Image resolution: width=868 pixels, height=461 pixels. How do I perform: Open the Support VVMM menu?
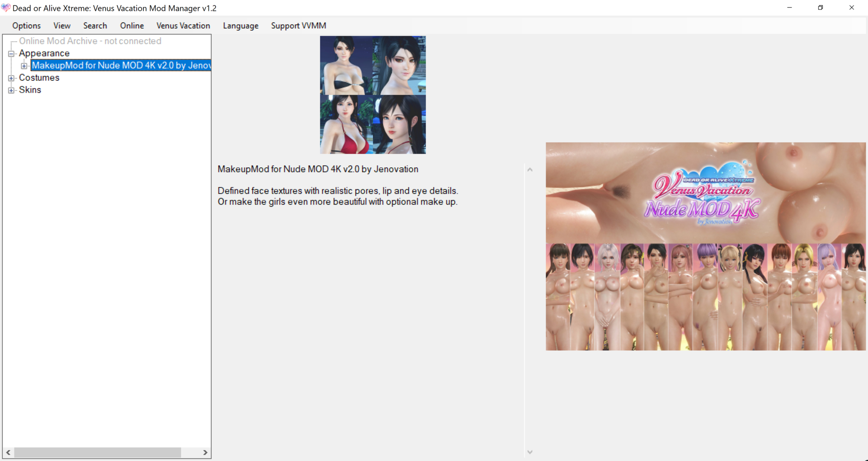pyautogui.click(x=298, y=26)
